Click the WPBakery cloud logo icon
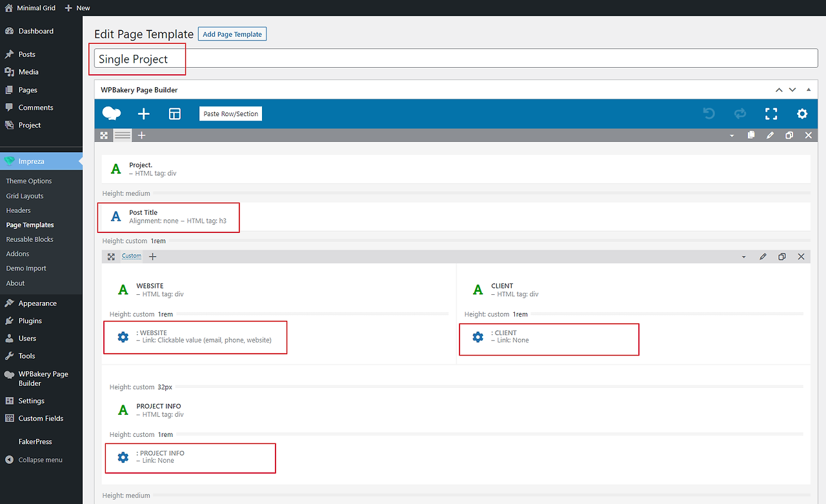This screenshot has height=504, width=826. pyautogui.click(x=112, y=114)
